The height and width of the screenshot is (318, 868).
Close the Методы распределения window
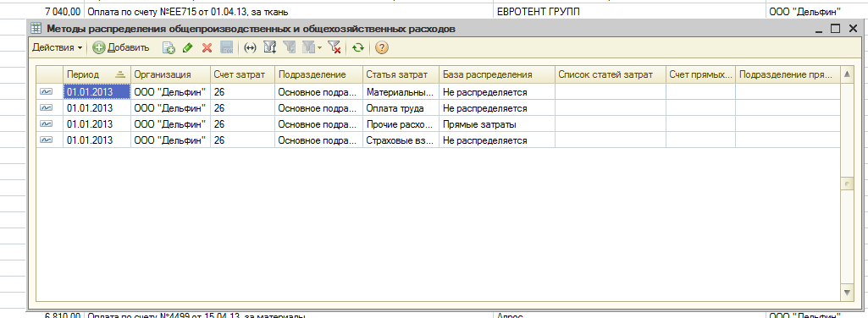click(853, 29)
